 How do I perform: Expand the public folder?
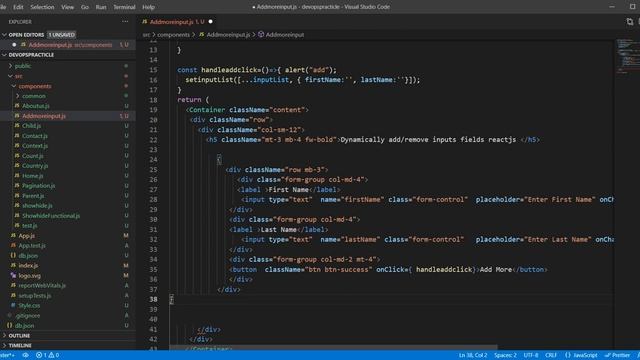pyautogui.click(x=23, y=66)
